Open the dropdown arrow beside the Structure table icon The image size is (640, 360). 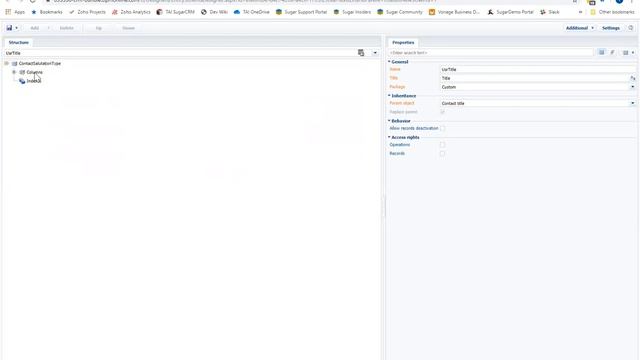coord(375,53)
